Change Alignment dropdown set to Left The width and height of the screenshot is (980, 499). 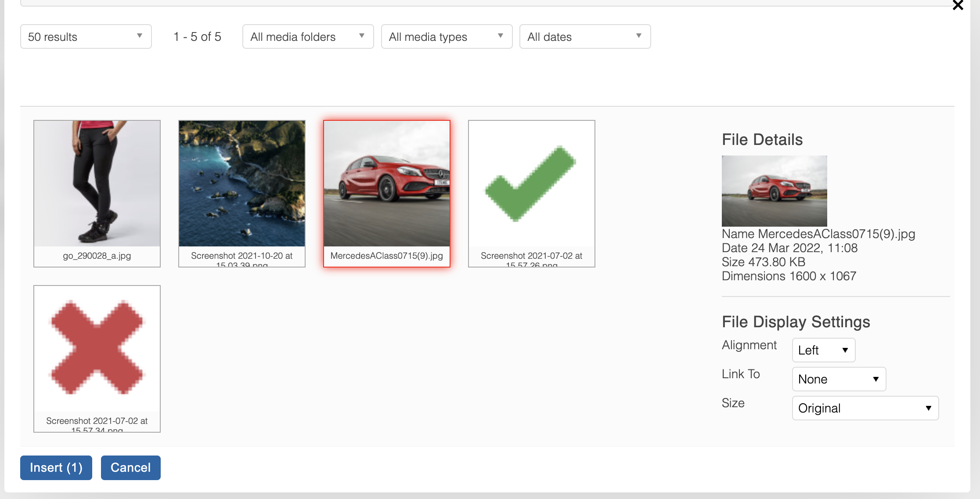tap(823, 350)
